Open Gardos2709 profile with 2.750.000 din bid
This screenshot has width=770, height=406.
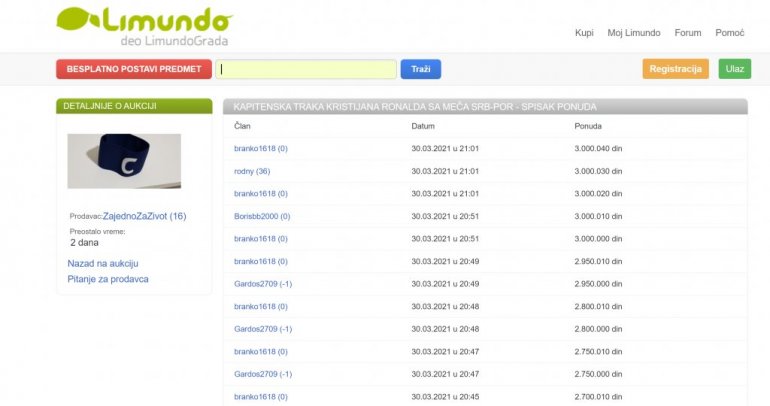263,374
